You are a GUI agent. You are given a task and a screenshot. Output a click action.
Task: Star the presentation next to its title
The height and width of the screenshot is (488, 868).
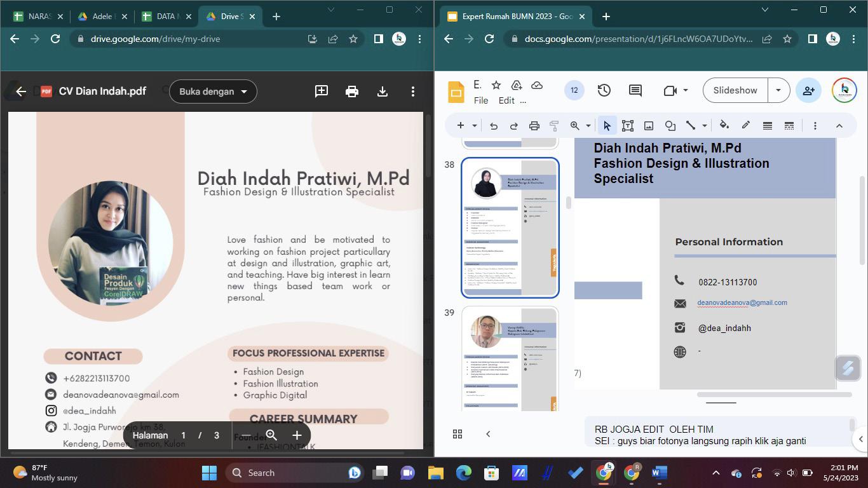[496, 85]
